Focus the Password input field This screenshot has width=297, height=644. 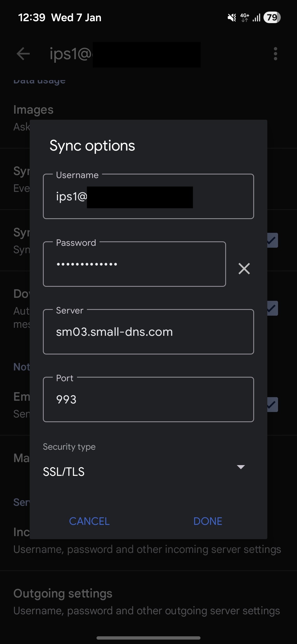[134, 264]
